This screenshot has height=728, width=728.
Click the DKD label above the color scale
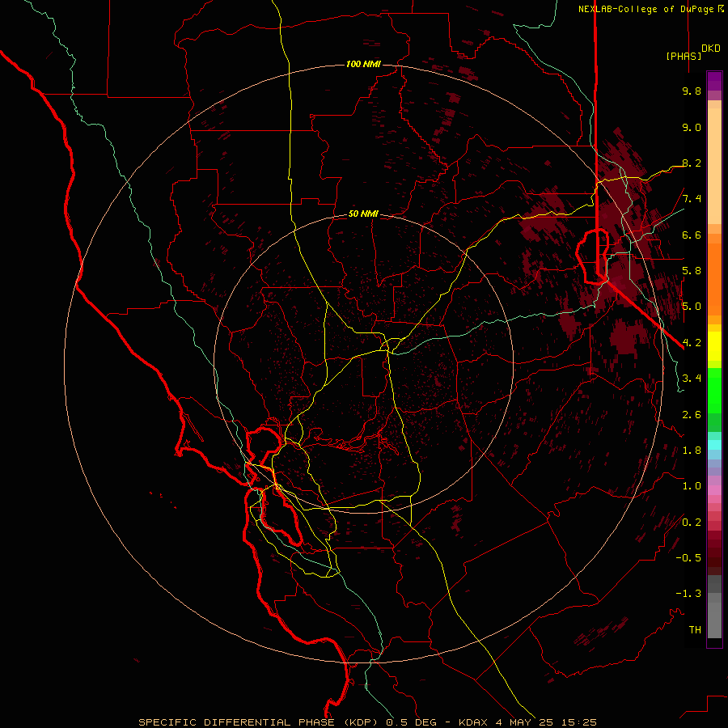point(711,48)
